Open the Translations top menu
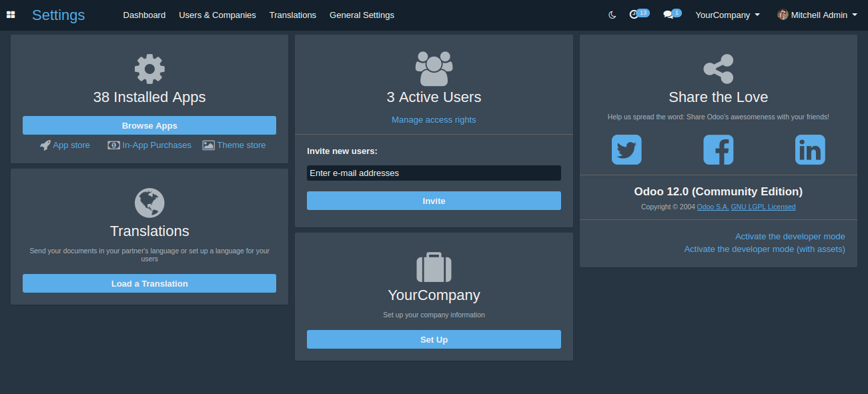Screen dimensions: 868x394 (293, 15)
